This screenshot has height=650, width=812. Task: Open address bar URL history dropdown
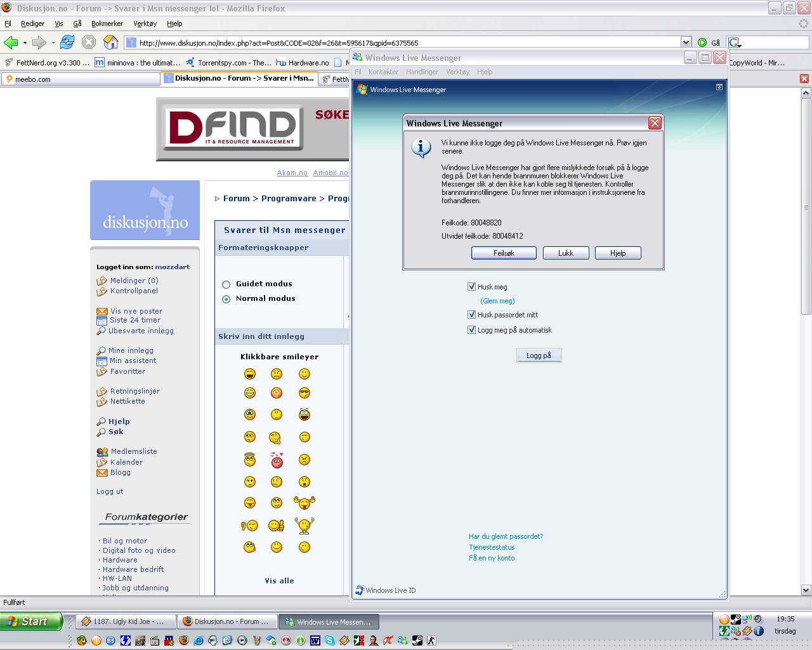coord(686,43)
